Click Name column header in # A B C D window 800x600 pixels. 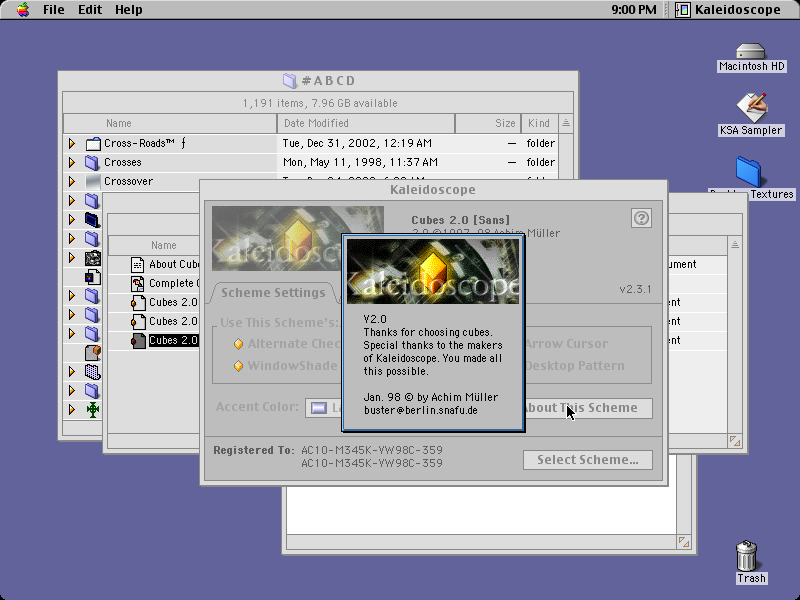170,123
